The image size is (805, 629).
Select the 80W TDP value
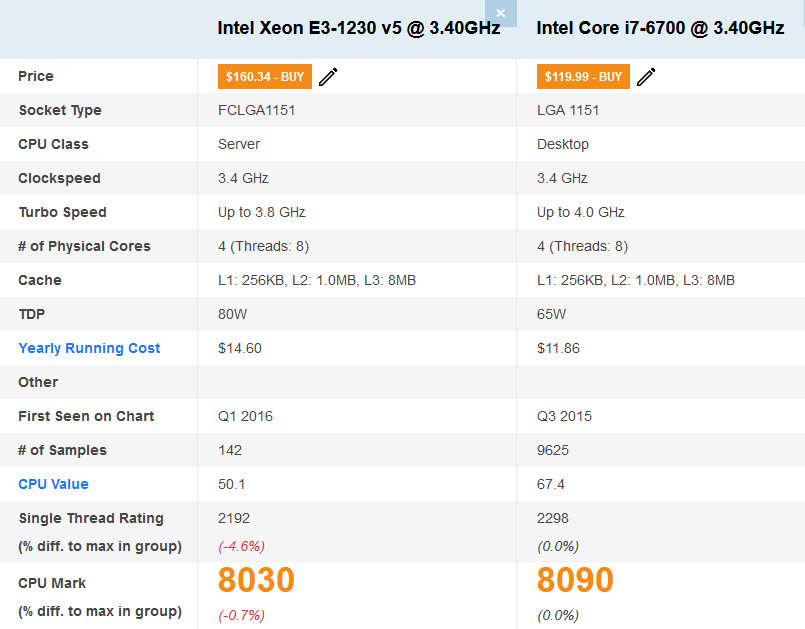233,314
